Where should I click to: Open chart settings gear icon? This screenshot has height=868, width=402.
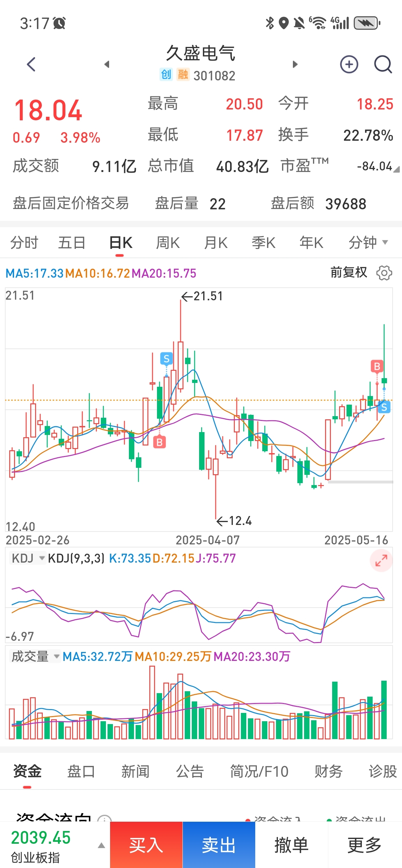384,273
